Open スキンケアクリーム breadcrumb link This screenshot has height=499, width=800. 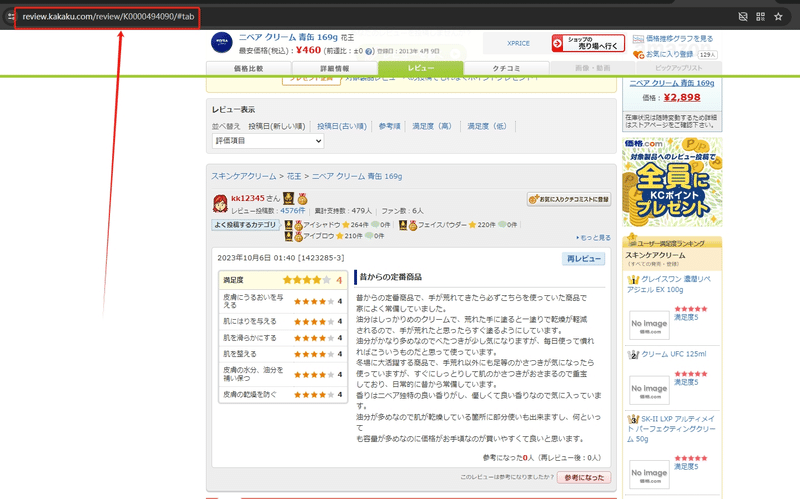(244, 176)
